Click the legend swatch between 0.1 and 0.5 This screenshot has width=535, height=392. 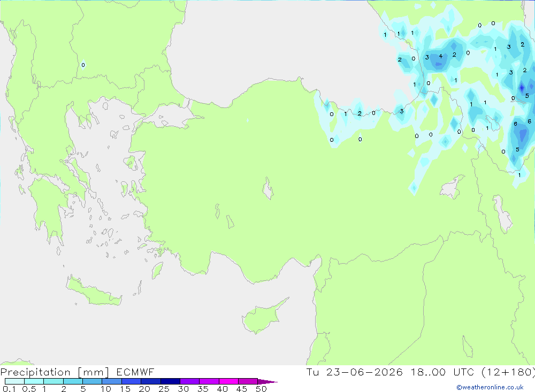tap(14, 381)
